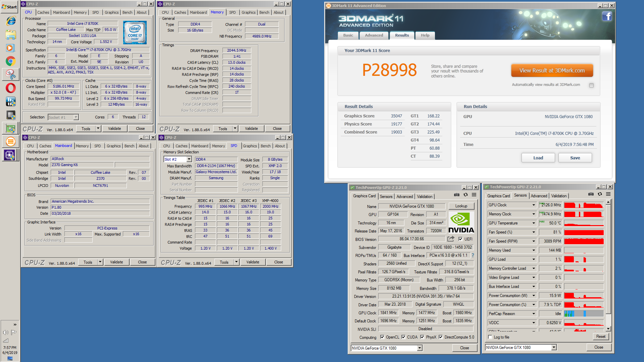Click the PerfCap Reason colored bar graph
The height and width of the screenshot is (362, 644).
tap(584, 314)
